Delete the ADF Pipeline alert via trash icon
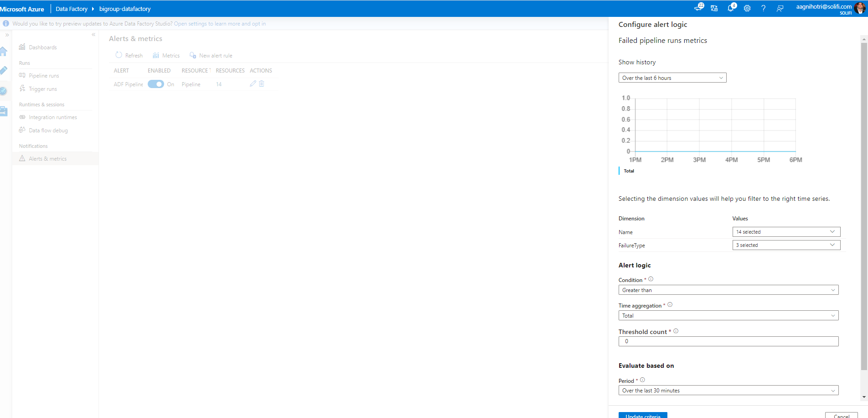 point(261,84)
